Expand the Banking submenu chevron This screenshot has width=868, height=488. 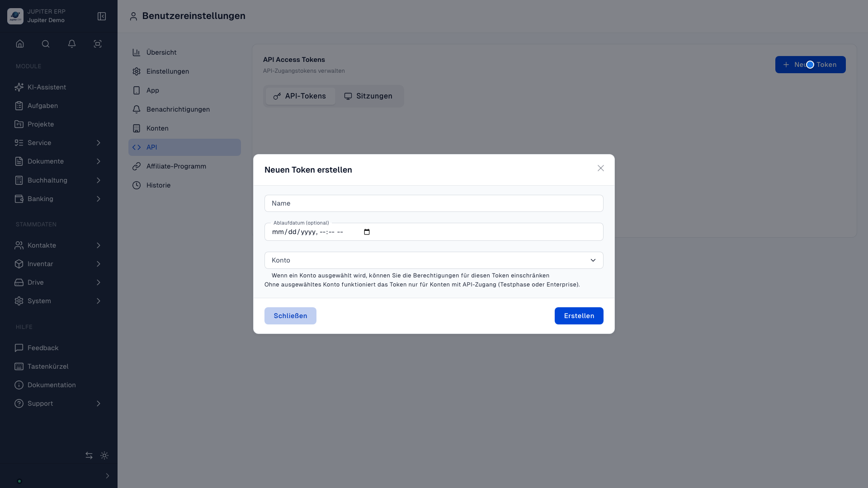[x=99, y=199]
